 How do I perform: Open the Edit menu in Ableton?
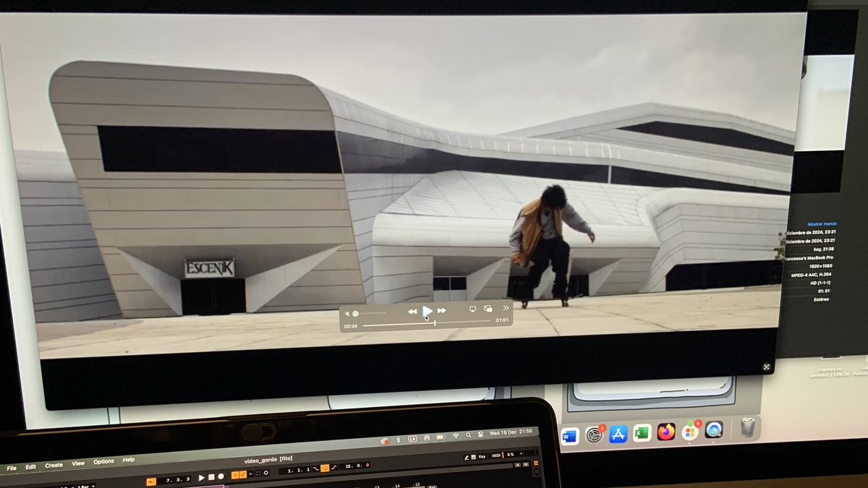[x=31, y=467]
